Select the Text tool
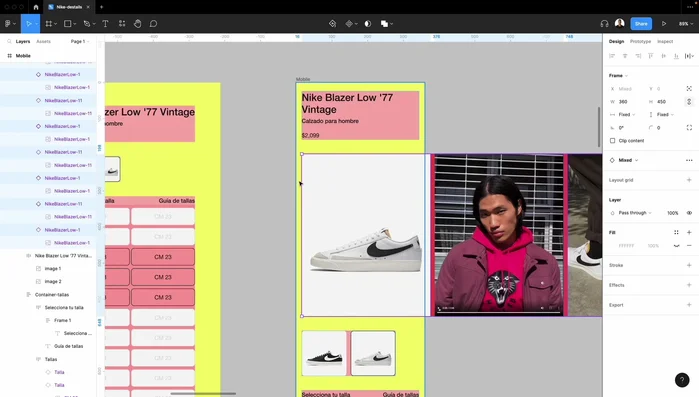 [105, 24]
